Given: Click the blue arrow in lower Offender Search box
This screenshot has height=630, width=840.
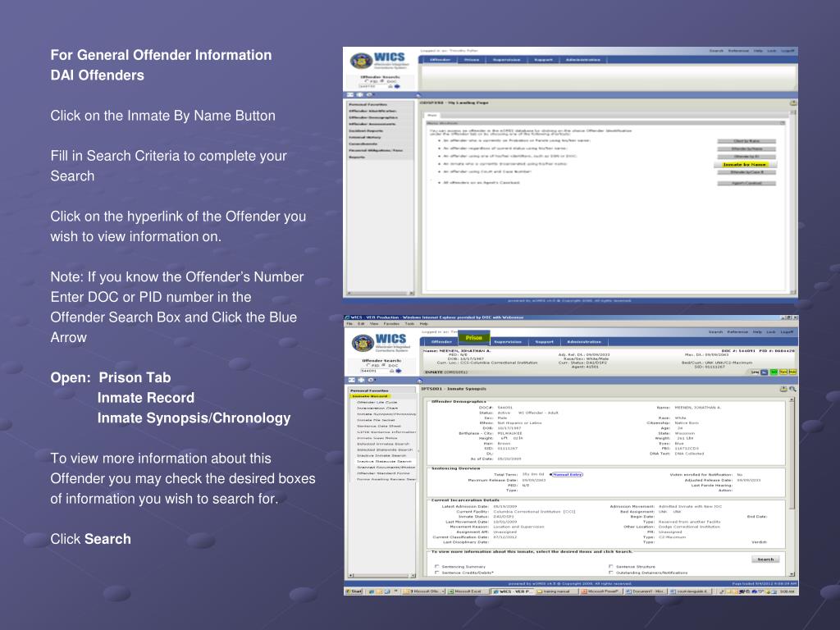Looking at the screenshot, I should point(398,371).
